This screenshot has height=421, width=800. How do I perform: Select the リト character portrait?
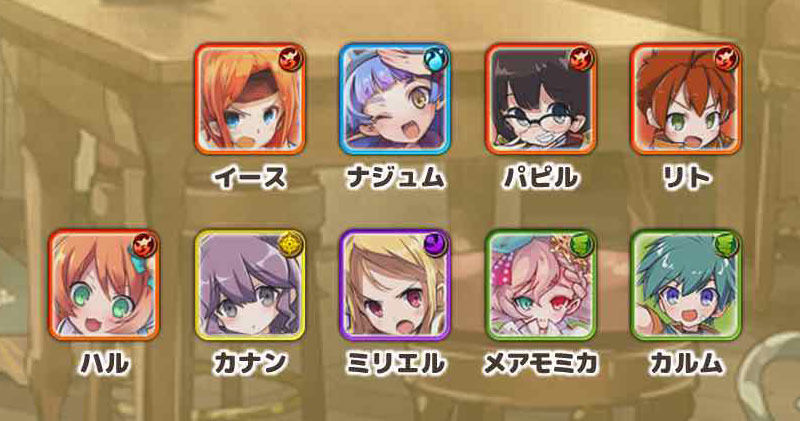pos(686,98)
